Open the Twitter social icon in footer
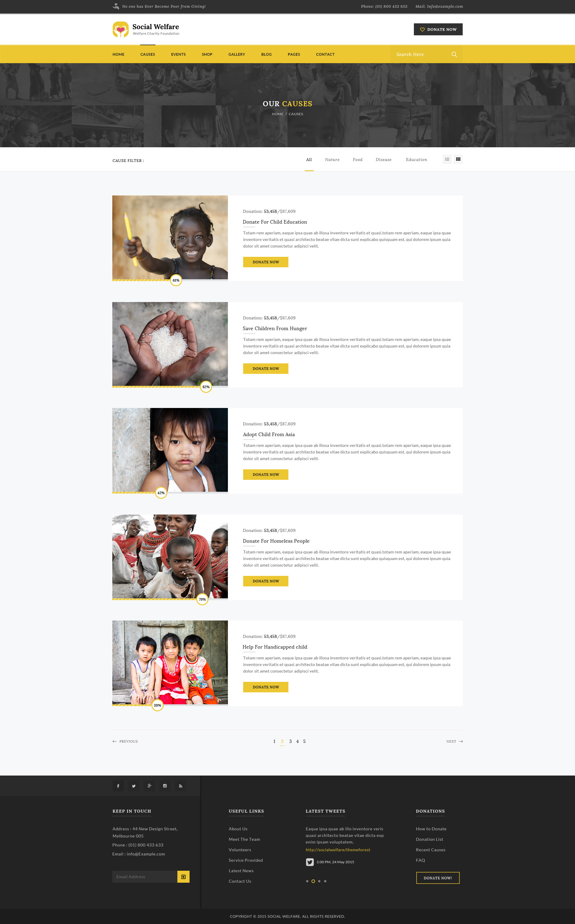 click(134, 786)
